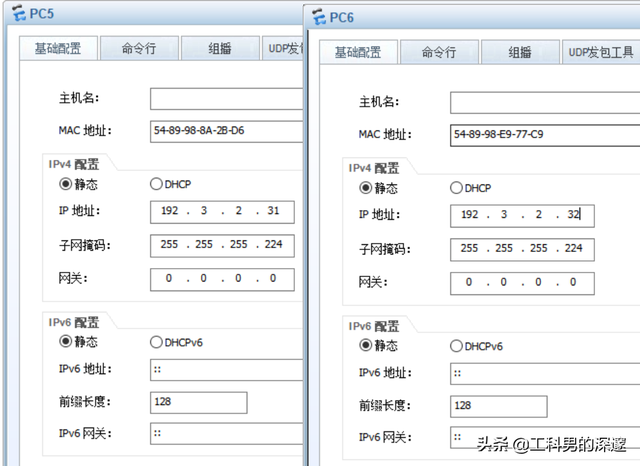Select IPv6 静态 radio in PC5 window
The image size is (640, 466).
pos(65,341)
